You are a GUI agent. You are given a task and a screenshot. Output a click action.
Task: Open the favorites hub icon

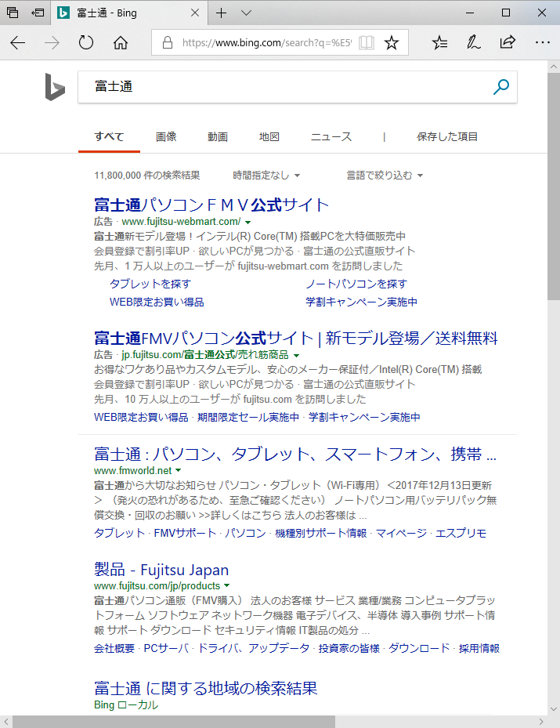[440, 43]
